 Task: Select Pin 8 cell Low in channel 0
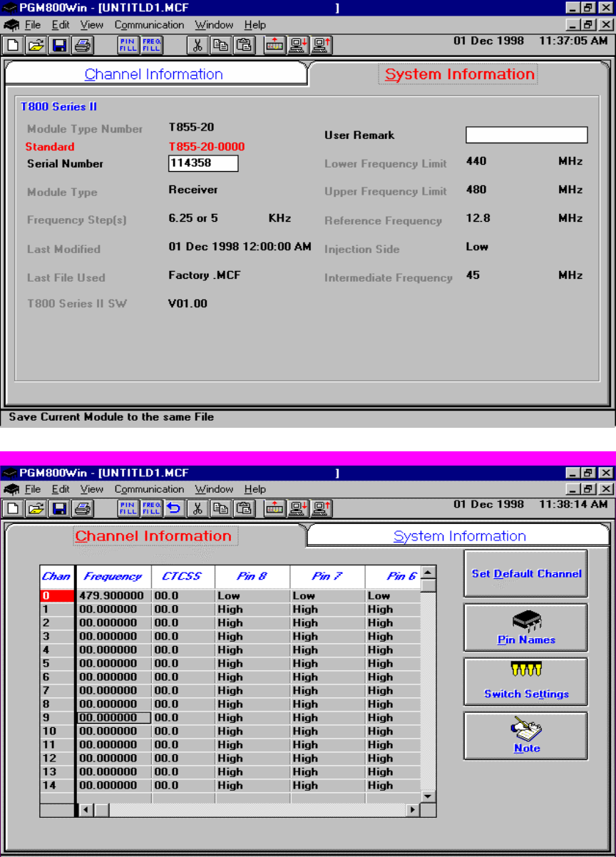point(252,596)
